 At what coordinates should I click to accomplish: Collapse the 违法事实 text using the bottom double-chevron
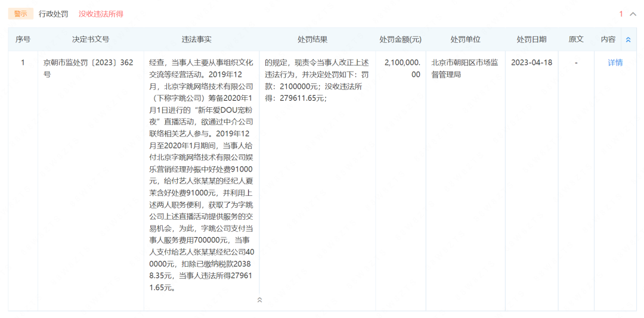coord(259,300)
